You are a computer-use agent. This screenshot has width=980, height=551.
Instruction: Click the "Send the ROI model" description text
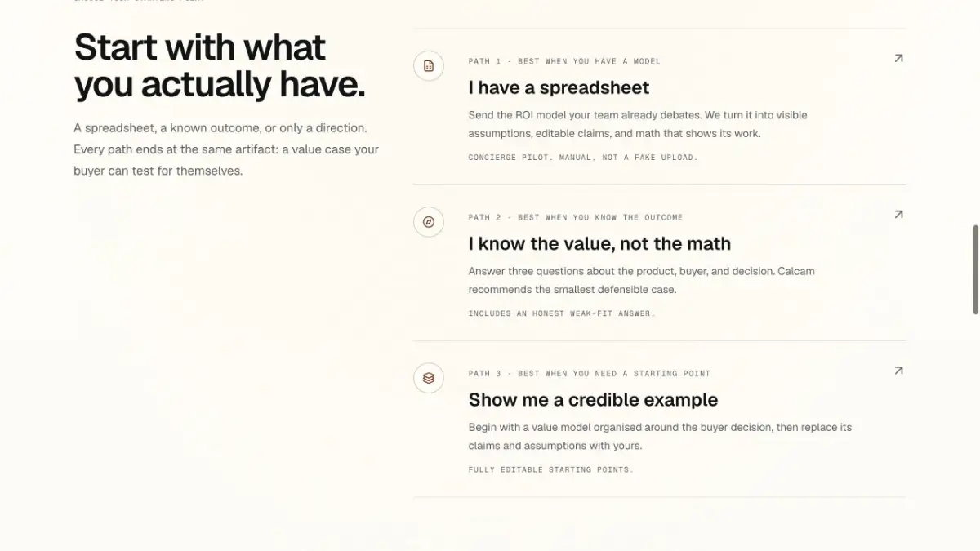[638, 124]
